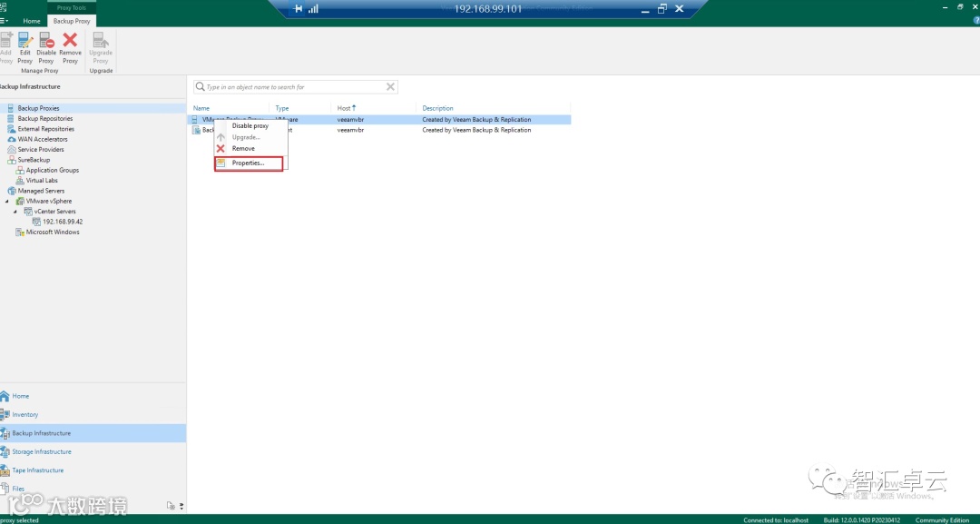Click Connected to: localhost status text

[x=776, y=520]
